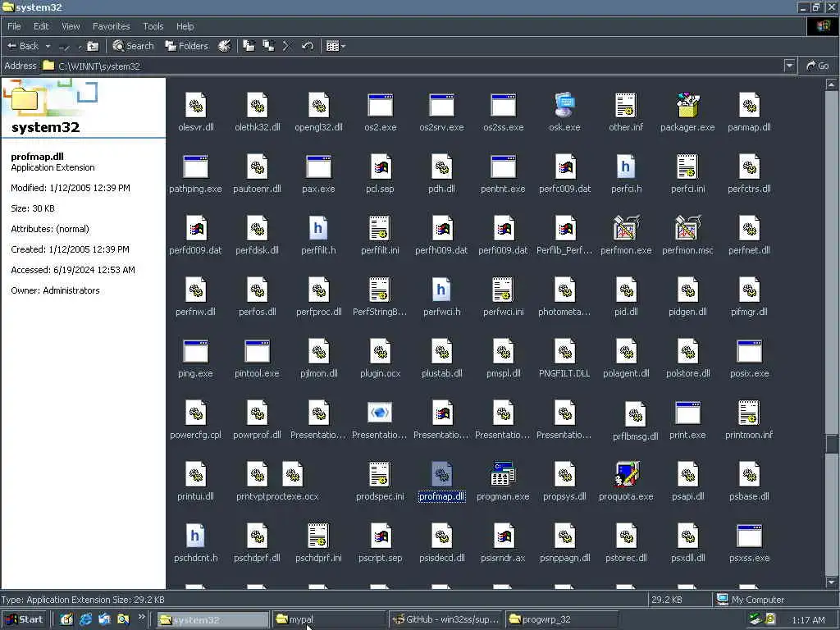Switch to GitHub - win32ss taskbar window
The height and width of the screenshot is (630, 840).
[x=445, y=620]
